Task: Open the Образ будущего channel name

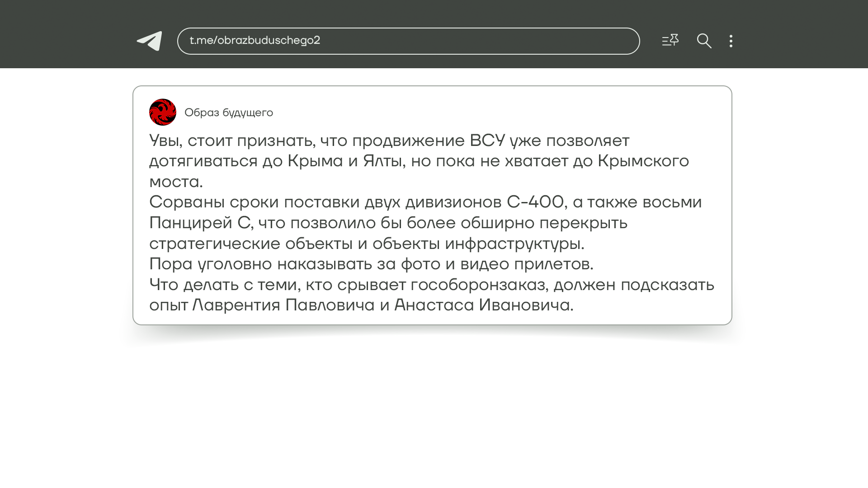Action: [229, 113]
